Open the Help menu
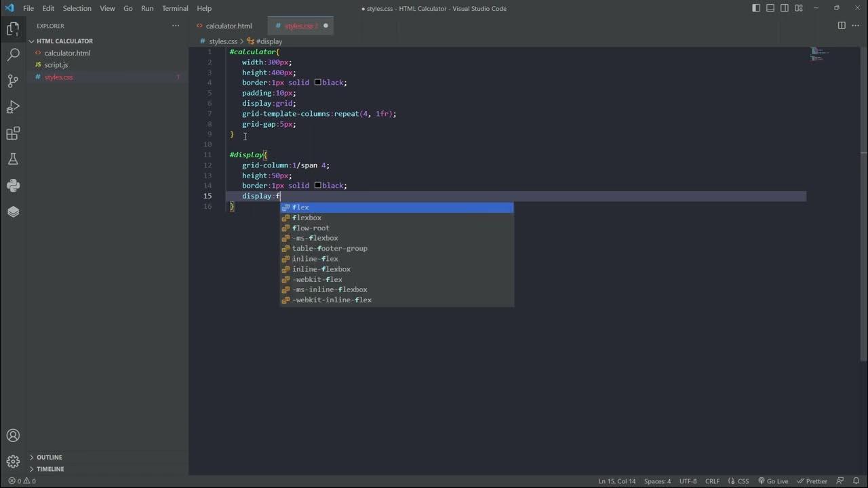The image size is (868, 488). 204,8
